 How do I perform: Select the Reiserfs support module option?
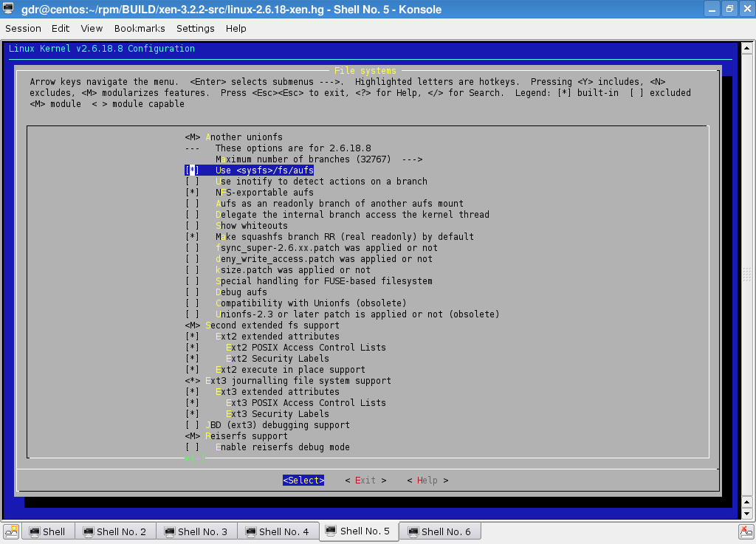(x=192, y=436)
